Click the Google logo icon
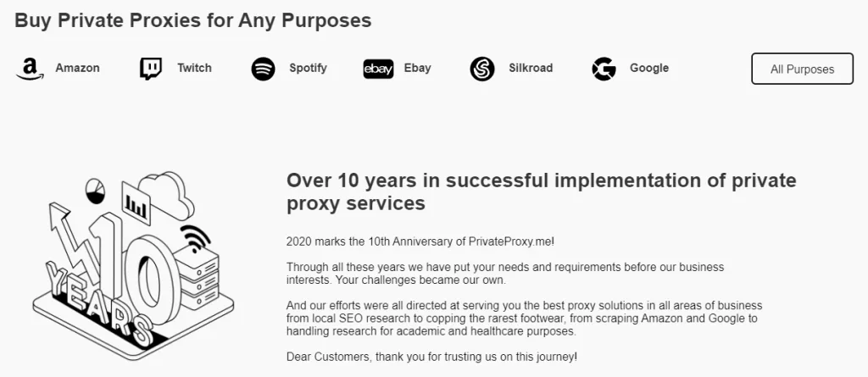Image resolution: width=868 pixels, height=377 pixels. pyautogui.click(x=604, y=69)
